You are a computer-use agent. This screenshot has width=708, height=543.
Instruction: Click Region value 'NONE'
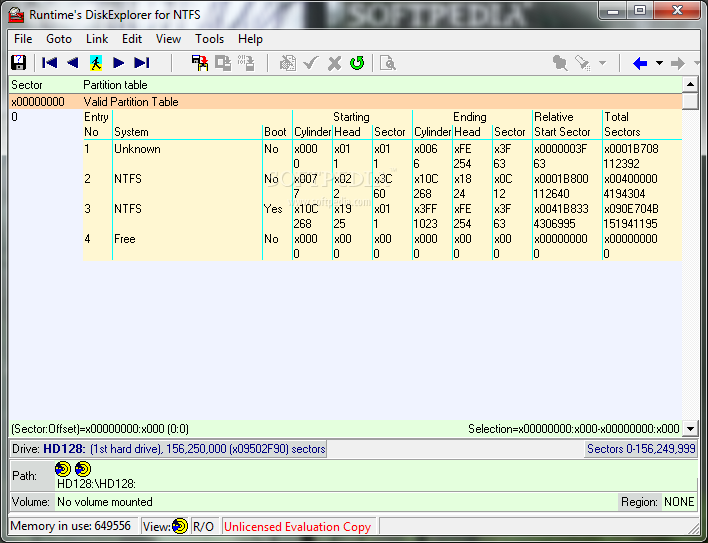(x=679, y=502)
